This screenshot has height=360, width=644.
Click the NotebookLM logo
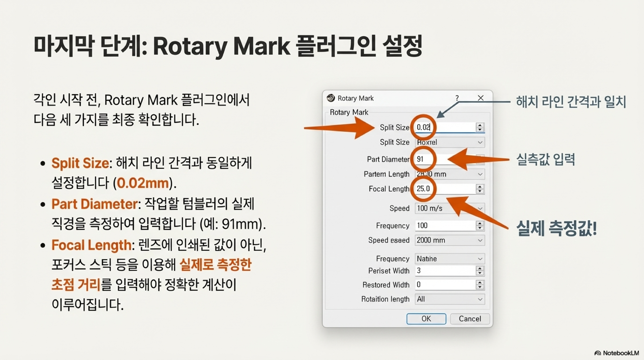(616, 353)
